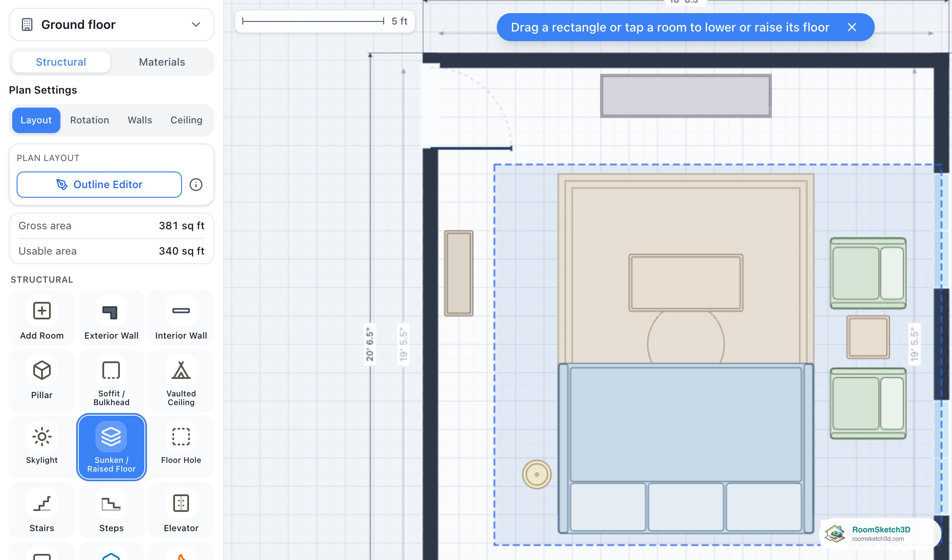Switch to the Materials tab
The height and width of the screenshot is (560, 952).
coord(162,62)
